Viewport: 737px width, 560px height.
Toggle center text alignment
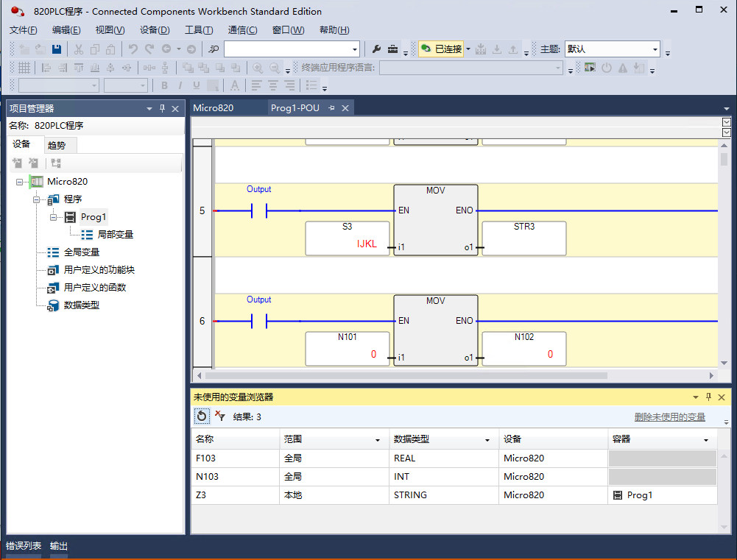273,85
